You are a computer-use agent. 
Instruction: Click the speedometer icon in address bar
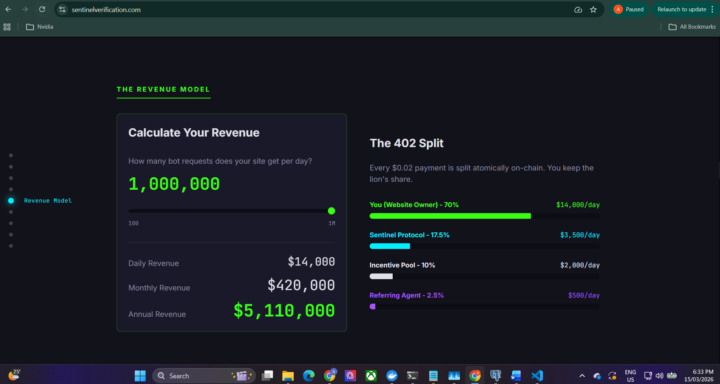[578, 10]
